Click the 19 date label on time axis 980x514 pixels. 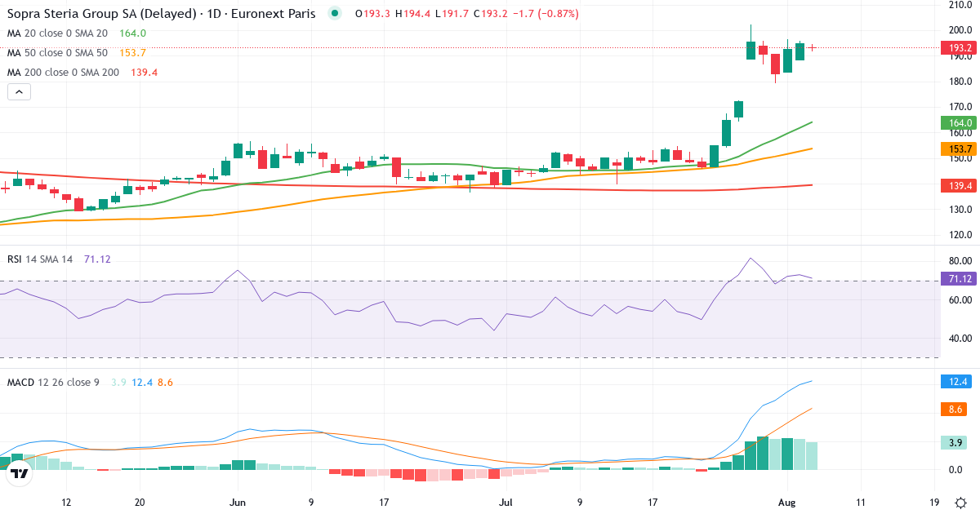pos(935,503)
